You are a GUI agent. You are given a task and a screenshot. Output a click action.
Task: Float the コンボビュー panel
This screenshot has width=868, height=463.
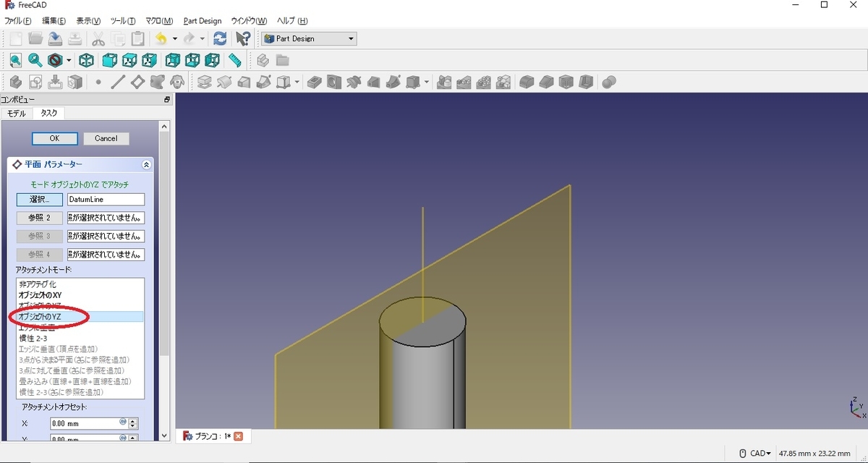(x=167, y=100)
